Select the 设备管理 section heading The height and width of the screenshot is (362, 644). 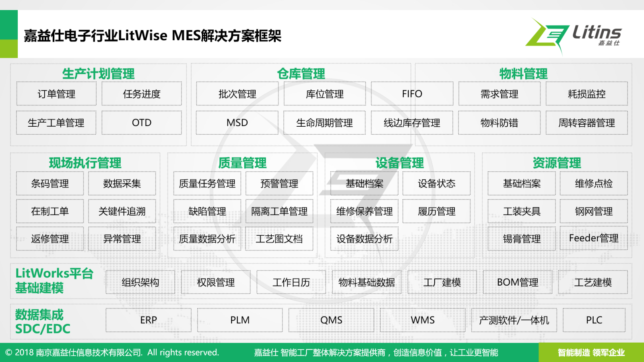[x=400, y=163]
